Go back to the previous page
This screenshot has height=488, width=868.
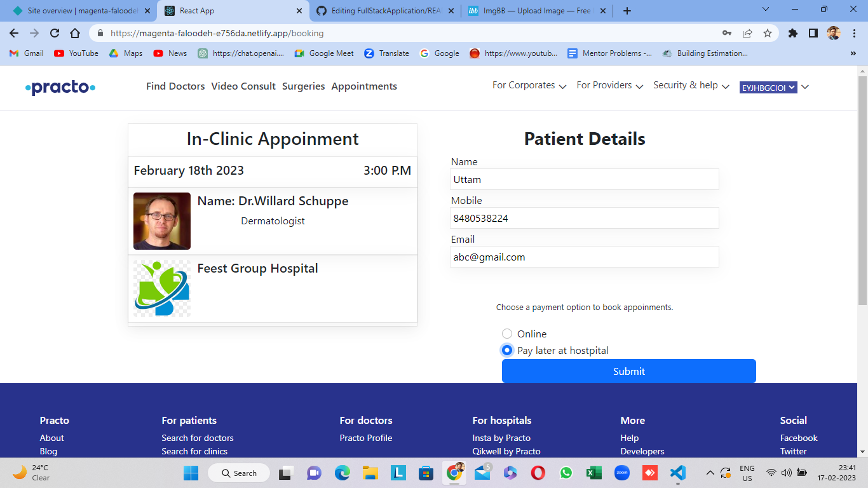tap(14, 33)
